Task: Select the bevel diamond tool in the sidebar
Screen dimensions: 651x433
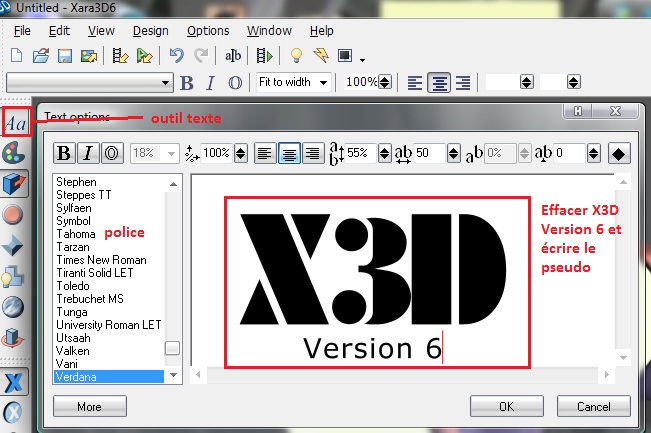Action: 12,245
